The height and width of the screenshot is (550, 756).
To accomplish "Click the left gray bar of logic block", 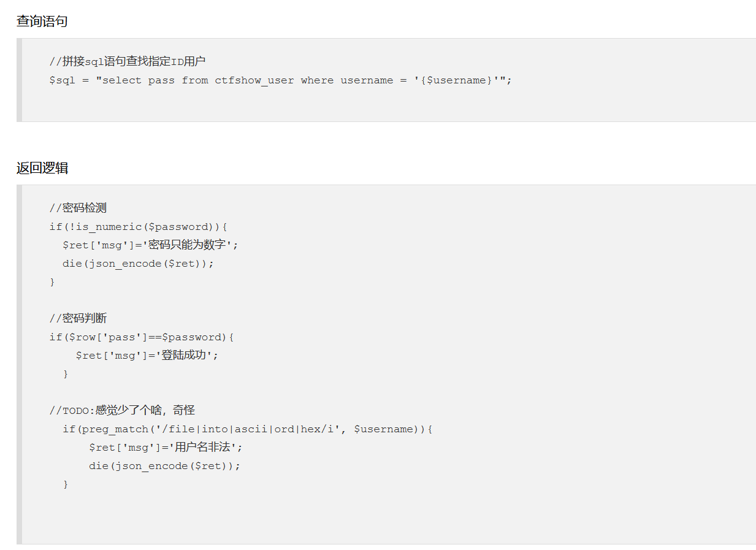I will point(19,364).
